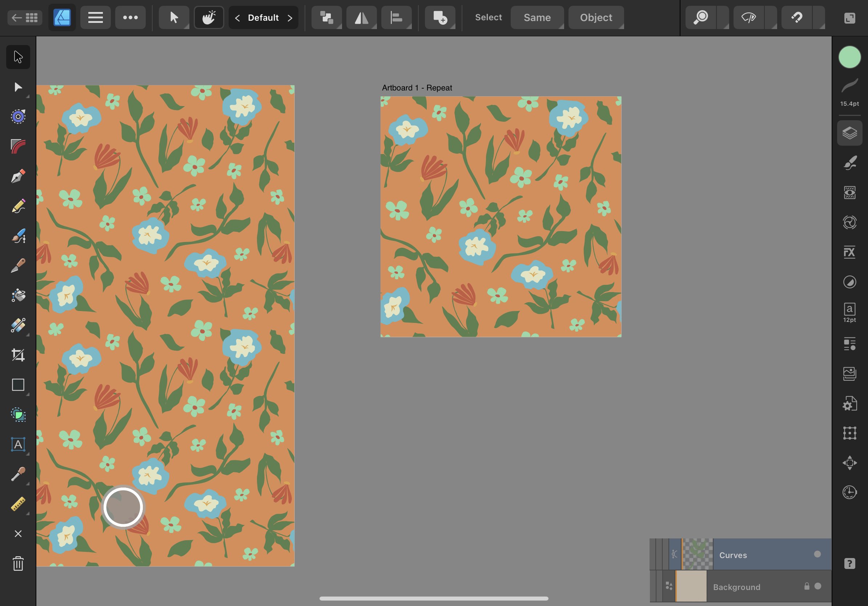The image size is (868, 606).
Task: Open the FX layer effects panel
Action: [x=849, y=252]
